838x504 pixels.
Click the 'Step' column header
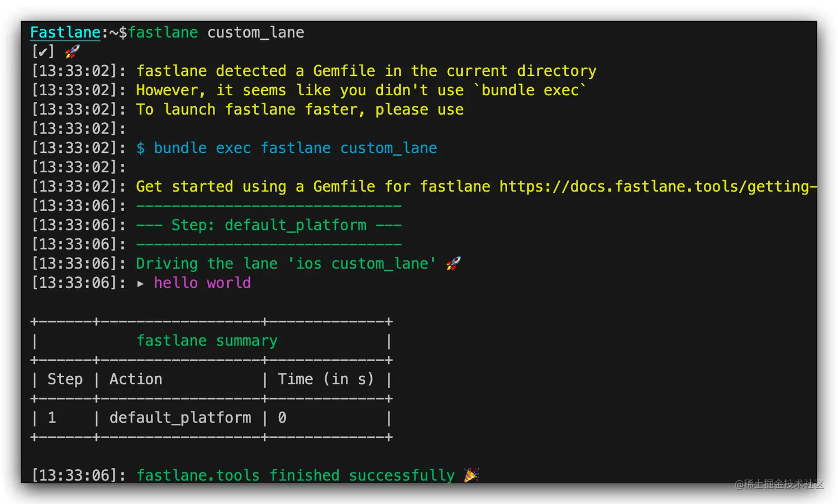click(x=65, y=379)
